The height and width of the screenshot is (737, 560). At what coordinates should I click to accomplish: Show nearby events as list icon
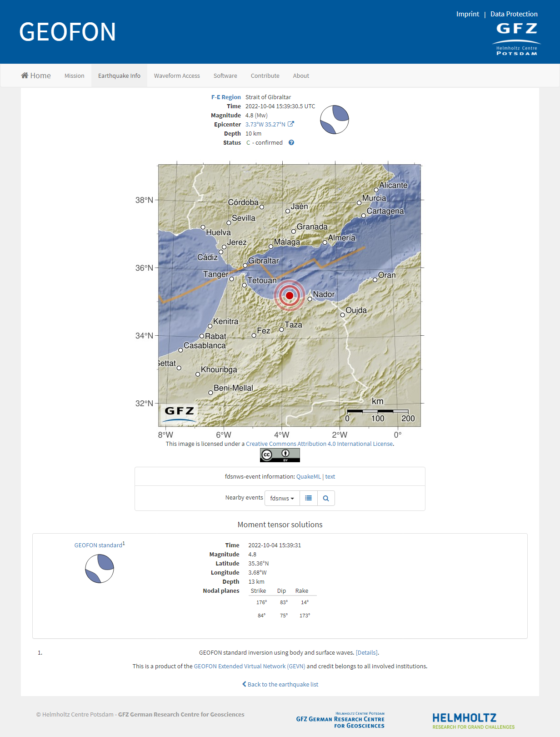tap(309, 498)
